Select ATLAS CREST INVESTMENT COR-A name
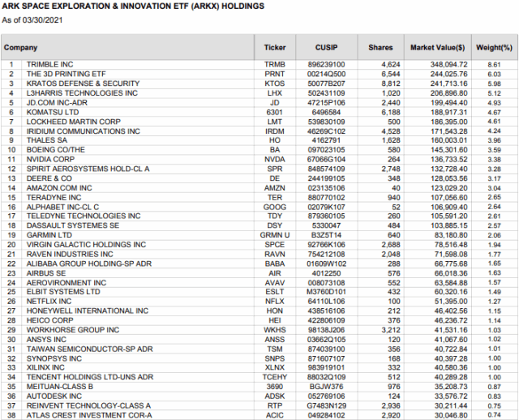Screen dimensions: 519x420 89,415
